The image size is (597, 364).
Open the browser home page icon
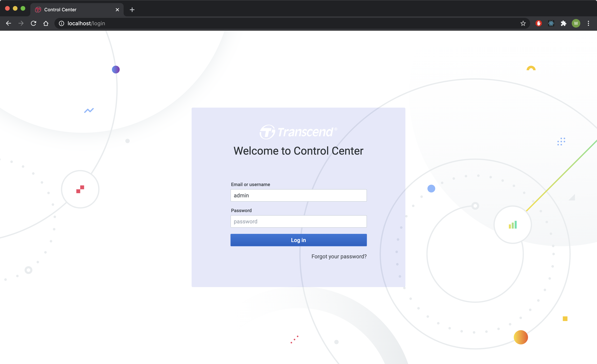coord(46,23)
